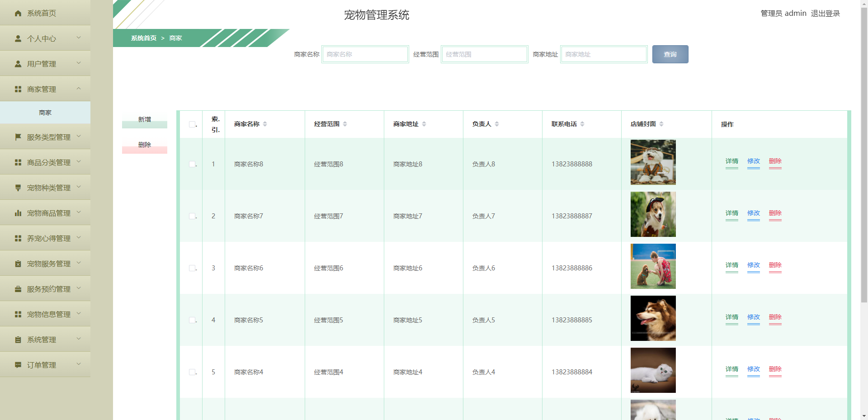The height and width of the screenshot is (420, 868).
Task: Click the clipboard icon beside 系统管理
Action: [x=18, y=340]
